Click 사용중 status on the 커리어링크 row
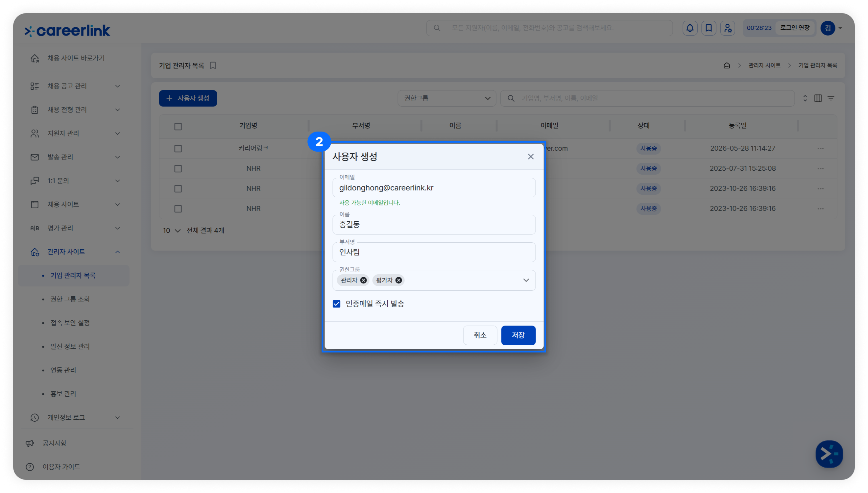The height and width of the screenshot is (493, 868). 648,148
